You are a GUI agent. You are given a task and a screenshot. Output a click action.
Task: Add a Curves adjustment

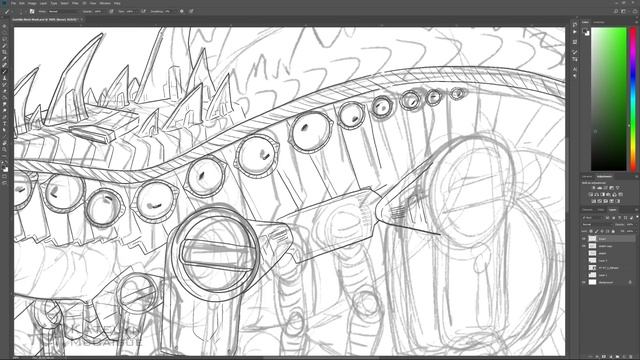605,188
